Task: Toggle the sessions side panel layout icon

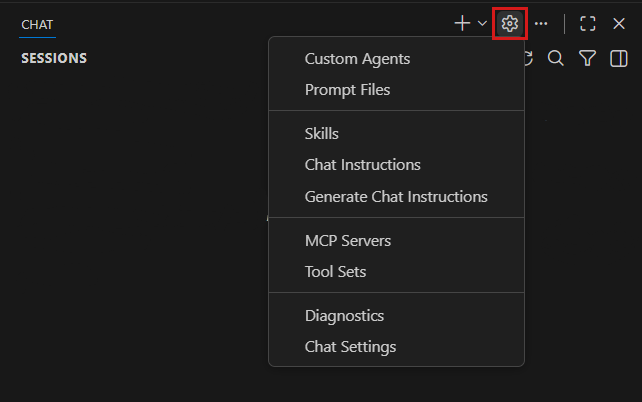Action: point(619,59)
